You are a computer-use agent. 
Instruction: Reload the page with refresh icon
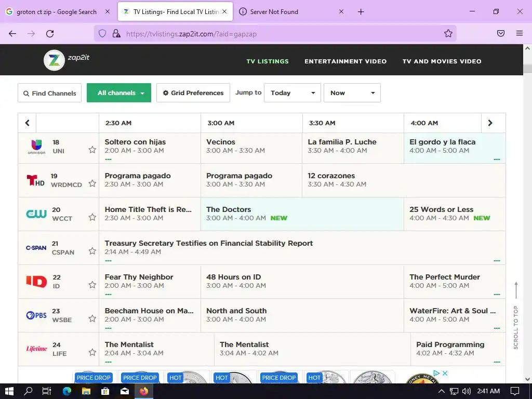tap(50, 34)
